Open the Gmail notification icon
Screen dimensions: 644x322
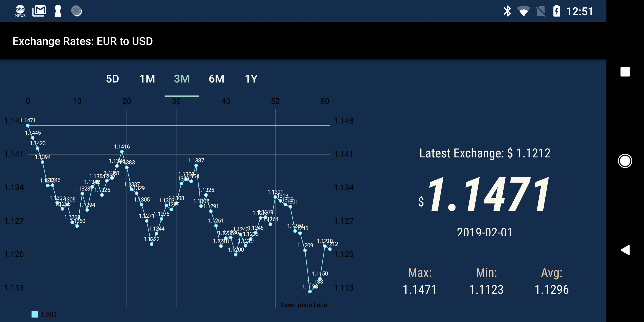[x=39, y=11]
